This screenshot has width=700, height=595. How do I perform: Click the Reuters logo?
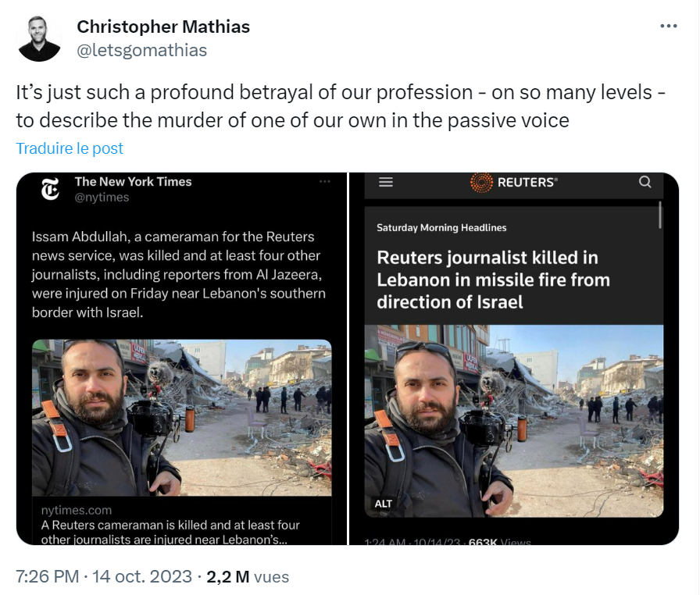click(514, 183)
